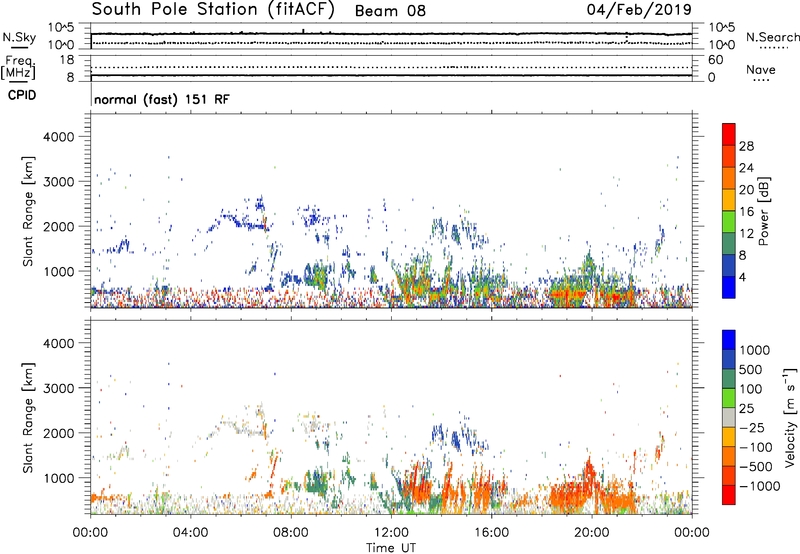Select the "4" power scale label
This screenshot has width=800, height=554.
pyautogui.click(x=743, y=277)
